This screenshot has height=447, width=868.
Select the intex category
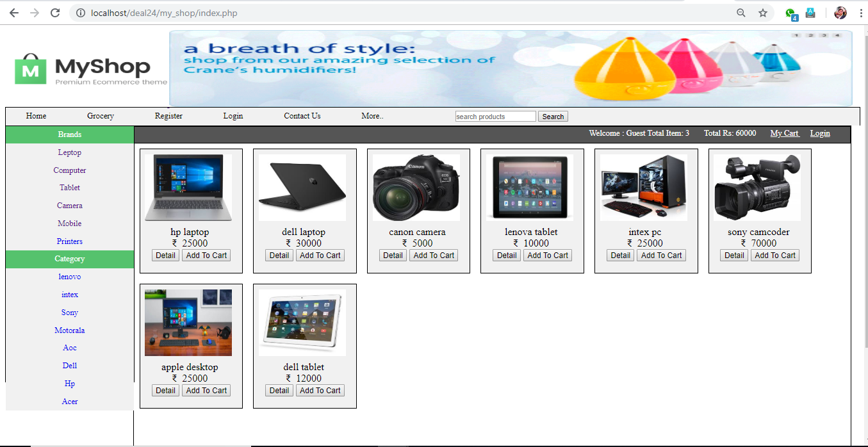point(70,295)
